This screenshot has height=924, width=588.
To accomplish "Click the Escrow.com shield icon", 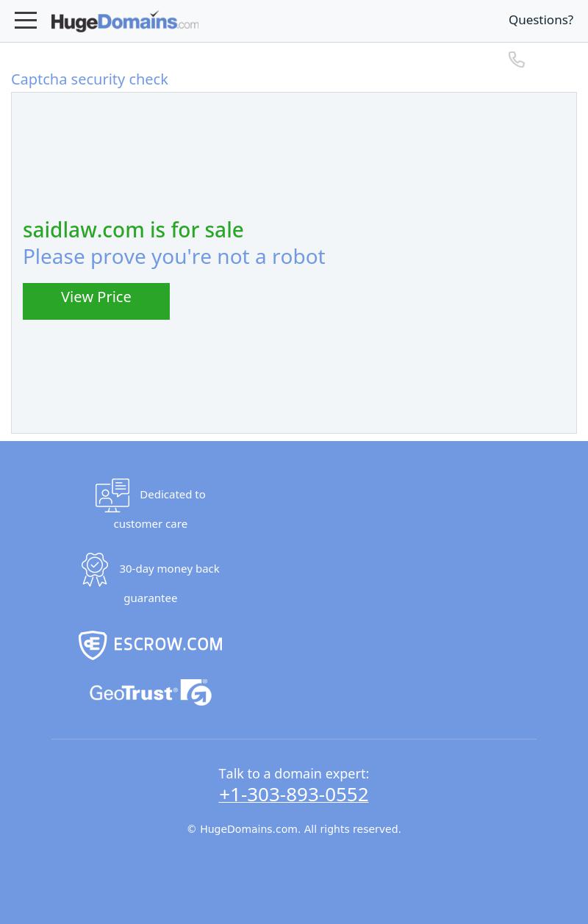I will [x=93, y=645].
